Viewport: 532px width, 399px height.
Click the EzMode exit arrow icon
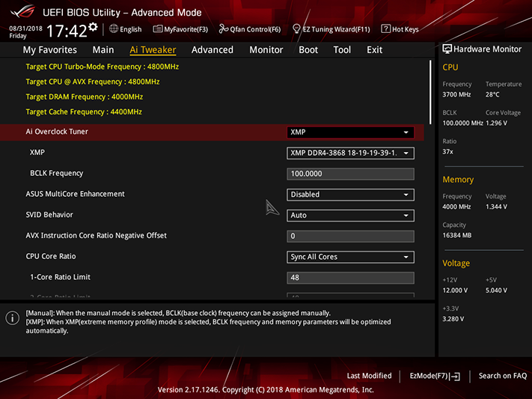[x=455, y=377]
